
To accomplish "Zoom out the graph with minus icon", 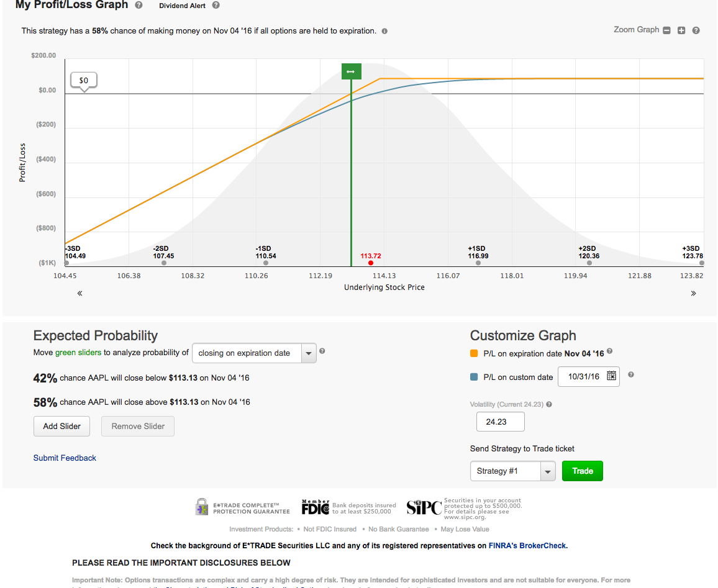I will pyautogui.click(x=666, y=30).
